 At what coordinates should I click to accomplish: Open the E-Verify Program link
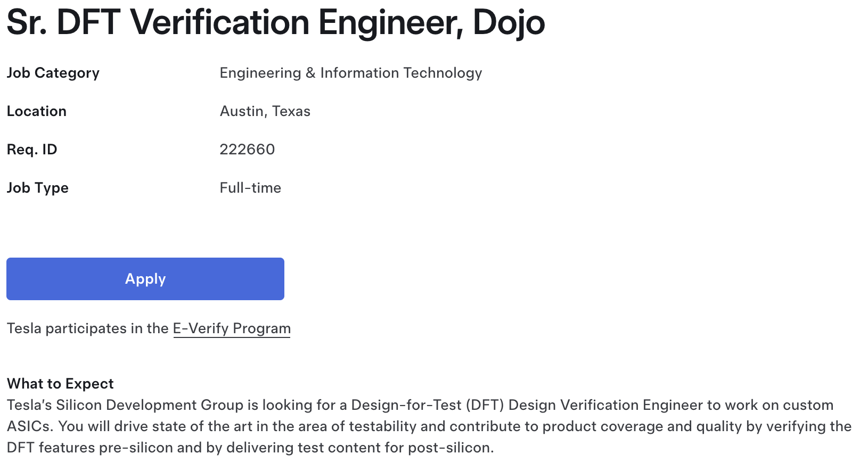point(232,328)
